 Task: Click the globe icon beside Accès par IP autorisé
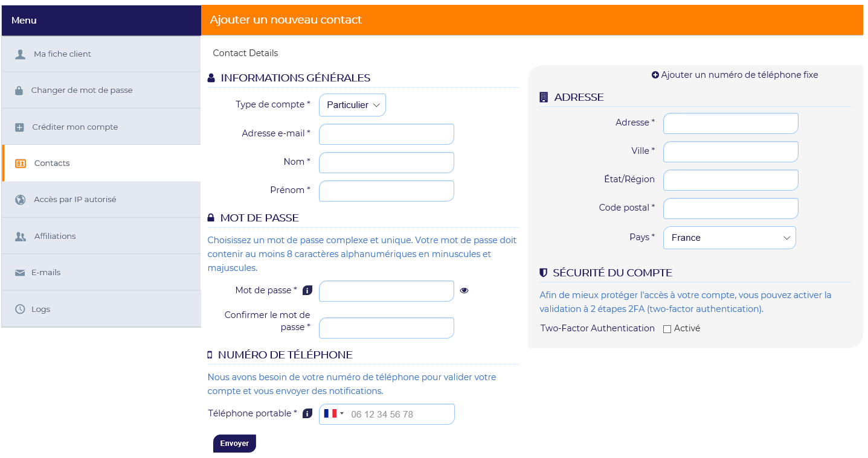(20, 200)
